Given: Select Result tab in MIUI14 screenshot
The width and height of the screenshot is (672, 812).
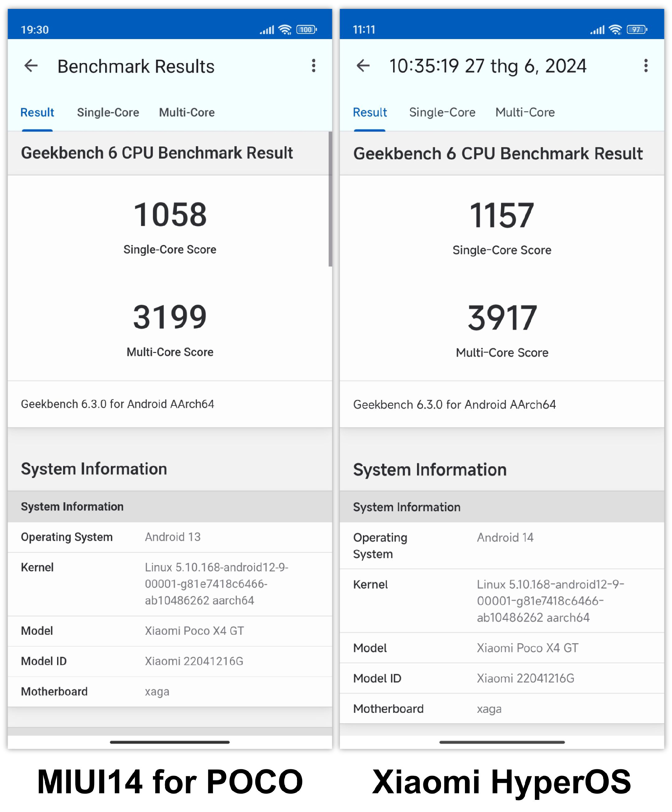Looking at the screenshot, I should point(37,113).
